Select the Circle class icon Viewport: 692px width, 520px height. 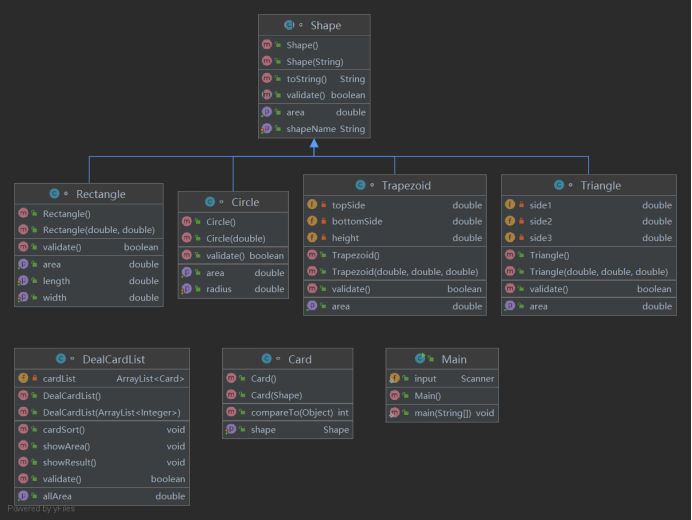click(210, 202)
